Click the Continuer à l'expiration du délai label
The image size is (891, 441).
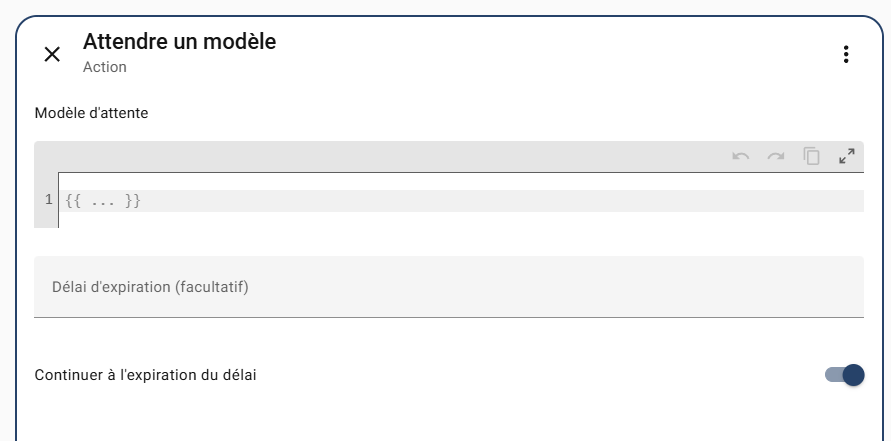146,375
